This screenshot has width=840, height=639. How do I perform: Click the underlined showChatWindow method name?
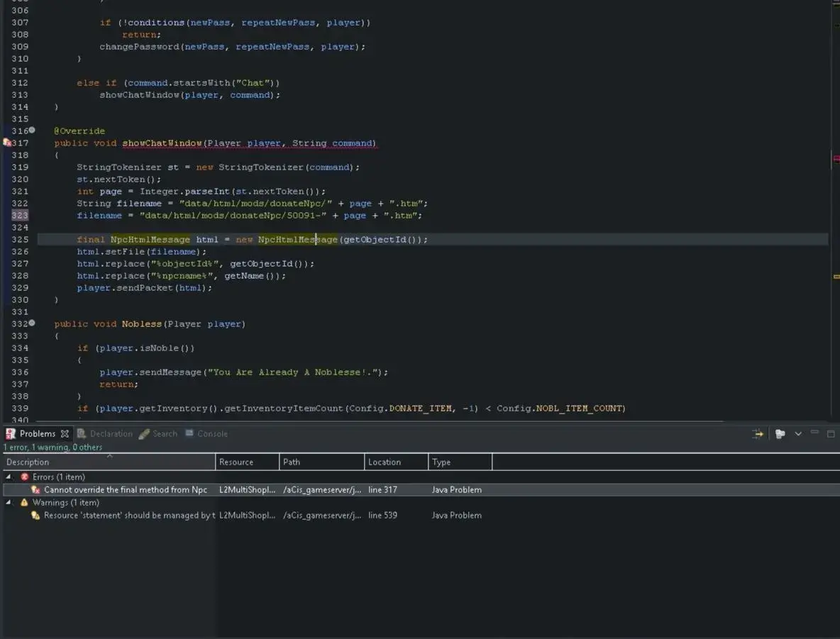tap(162, 143)
